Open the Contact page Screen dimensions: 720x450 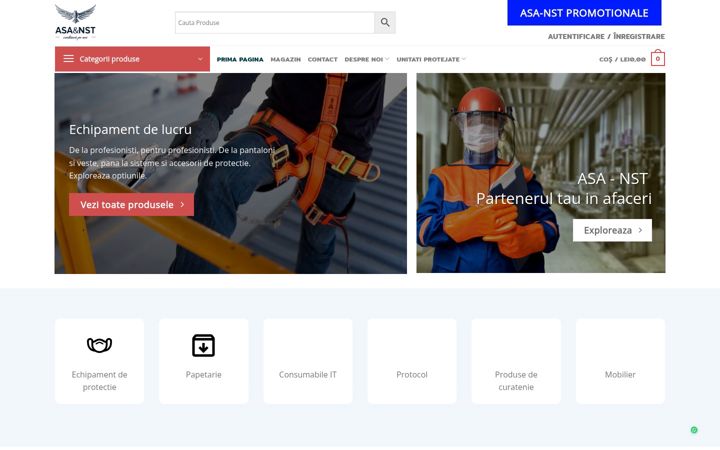coord(322,59)
